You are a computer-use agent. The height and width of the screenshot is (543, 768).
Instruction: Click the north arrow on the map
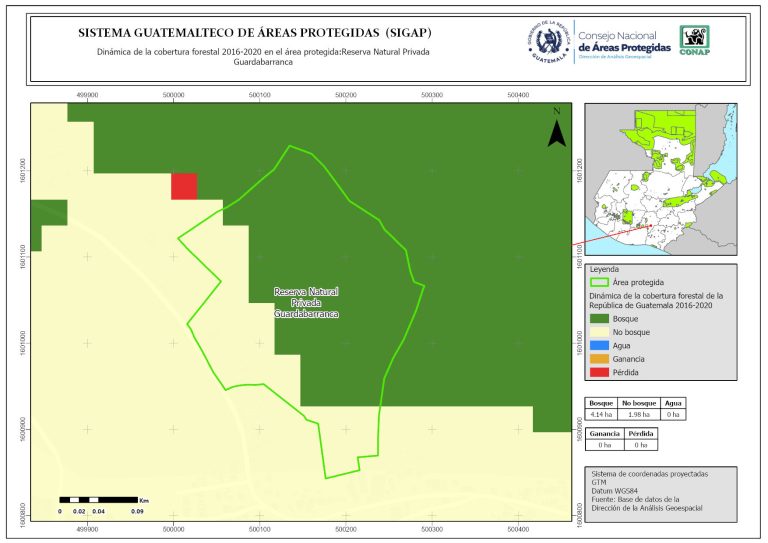[558, 131]
